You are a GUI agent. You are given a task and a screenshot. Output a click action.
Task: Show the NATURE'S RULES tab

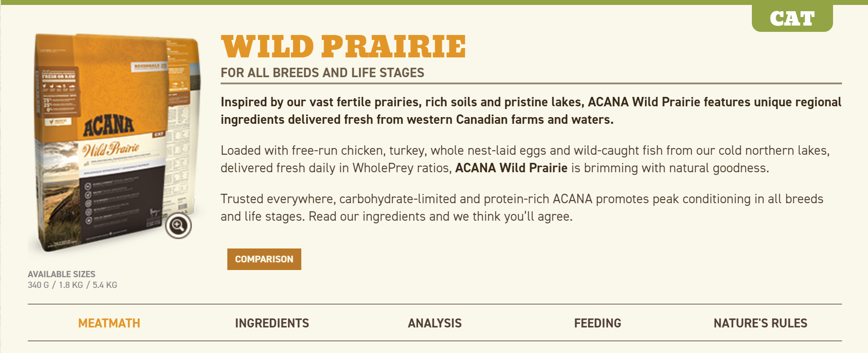click(x=760, y=323)
